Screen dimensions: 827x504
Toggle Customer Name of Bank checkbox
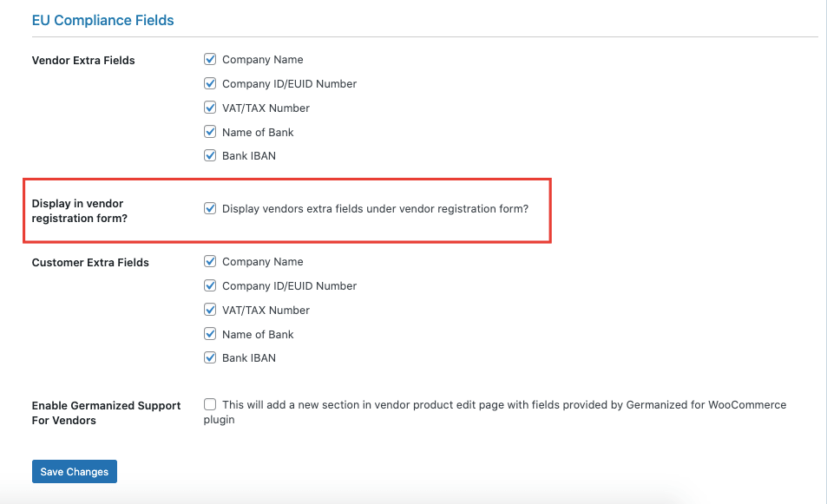[210, 334]
